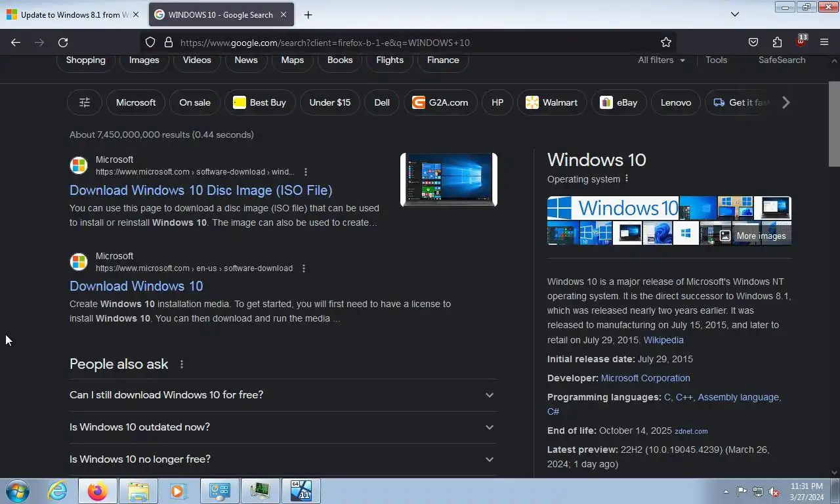840x504 pixels.
Task: Apply the Under $15 filter chip
Action: pyautogui.click(x=330, y=102)
